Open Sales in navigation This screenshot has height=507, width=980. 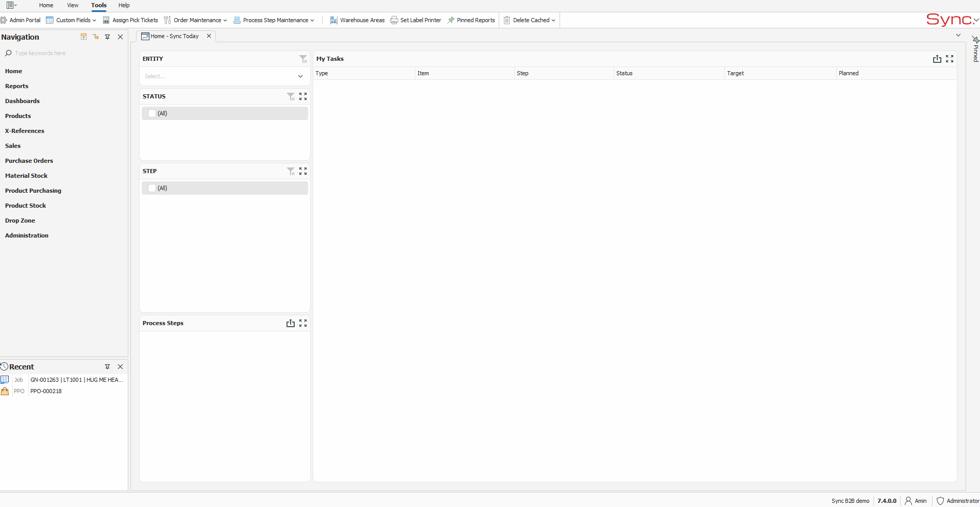[x=13, y=146]
